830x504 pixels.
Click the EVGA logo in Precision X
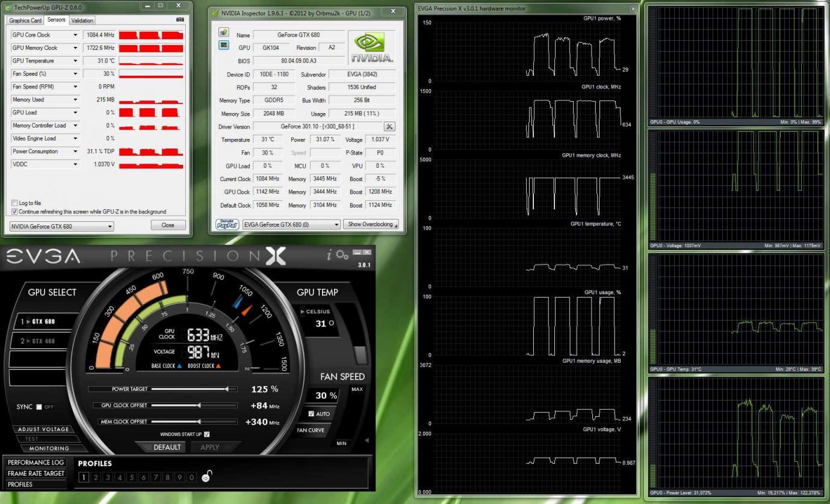[x=43, y=257]
